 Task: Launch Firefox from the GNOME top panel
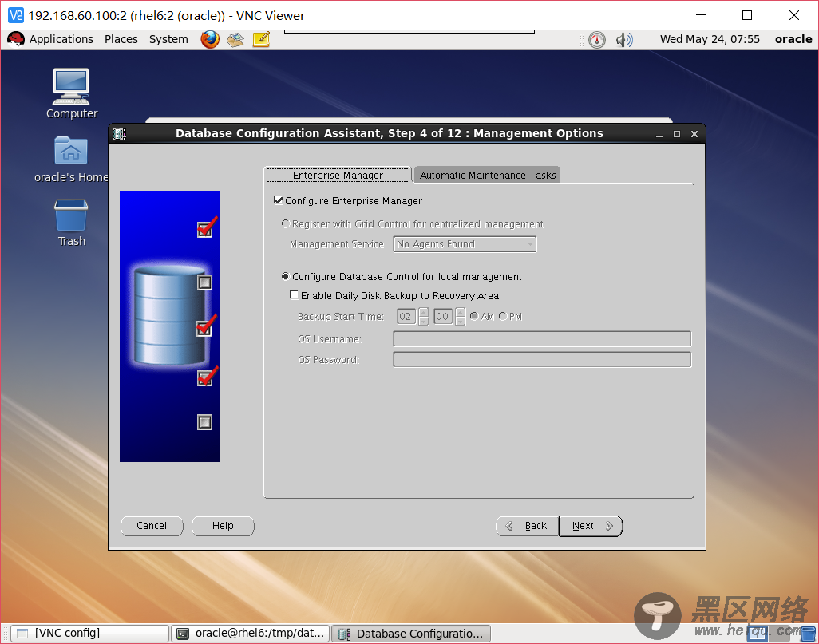(x=210, y=39)
